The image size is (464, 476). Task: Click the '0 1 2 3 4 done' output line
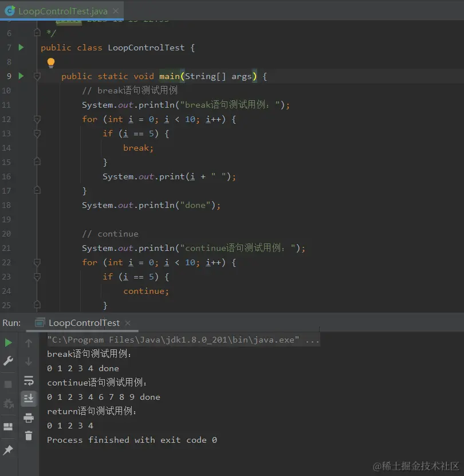click(x=83, y=368)
